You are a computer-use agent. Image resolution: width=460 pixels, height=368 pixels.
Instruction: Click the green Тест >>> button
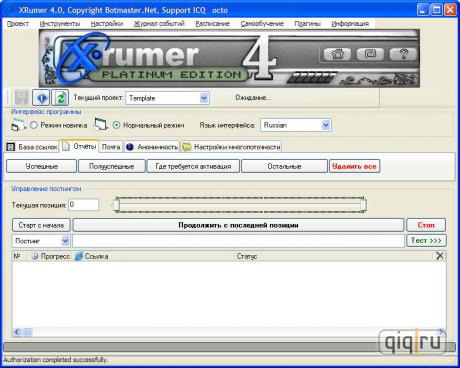pyautogui.click(x=426, y=241)
